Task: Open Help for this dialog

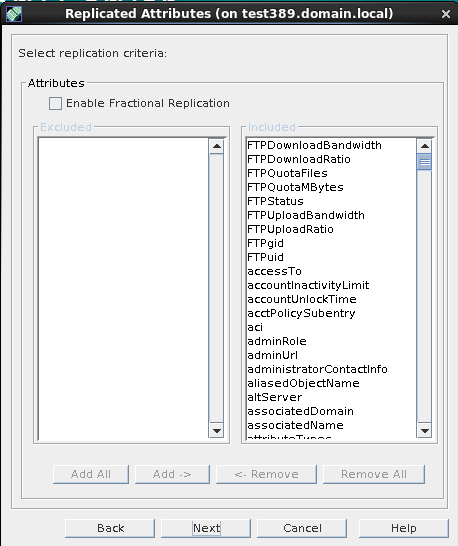Action: pyautogui.click(x=403, y=528)
